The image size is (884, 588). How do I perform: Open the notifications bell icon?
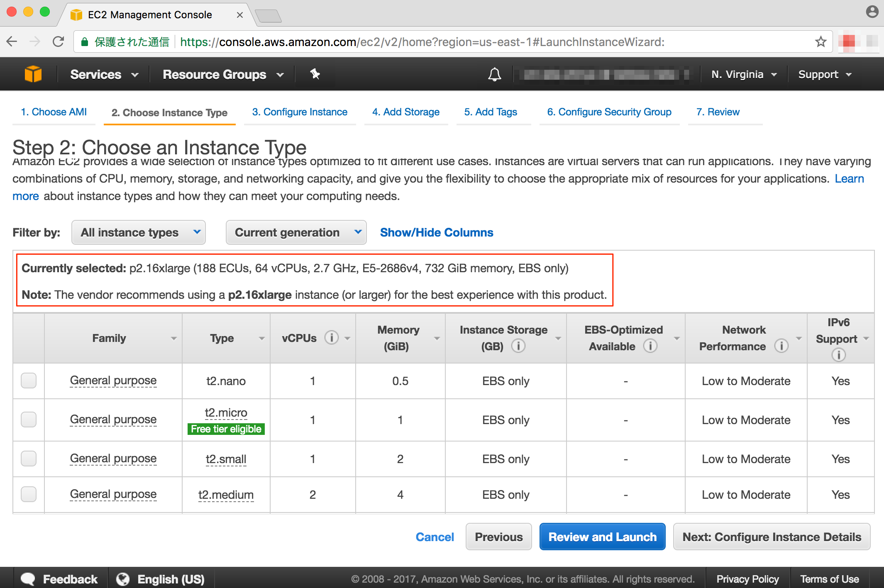[494, 74]
